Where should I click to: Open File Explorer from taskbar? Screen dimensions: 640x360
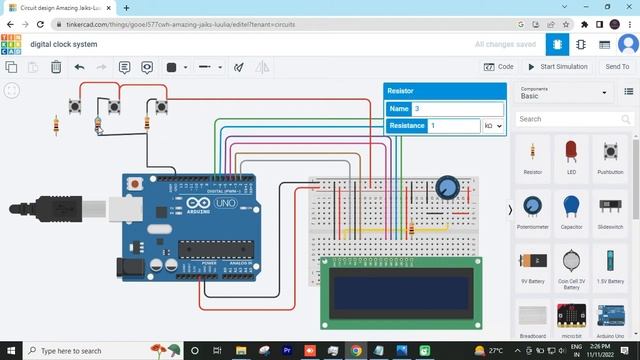tap(241, 351)
